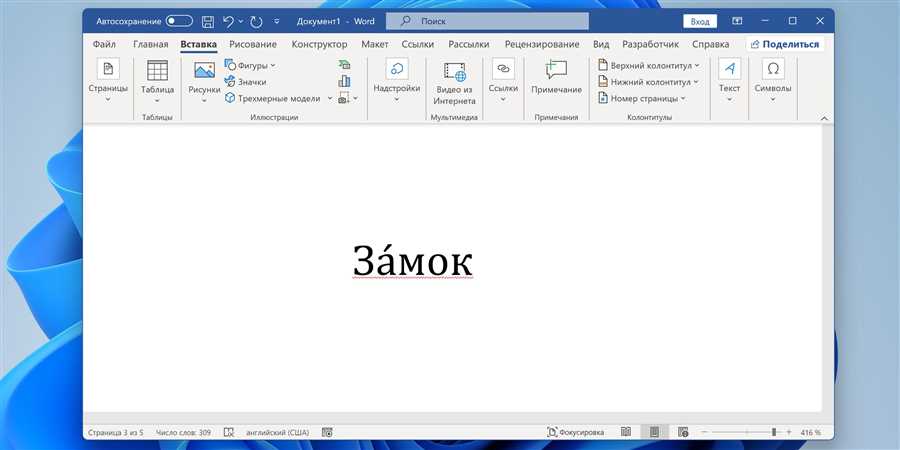Click the Save floppy disk icon
The height and width of the screenshot is (450, 900).
click(x=208, y=22)
